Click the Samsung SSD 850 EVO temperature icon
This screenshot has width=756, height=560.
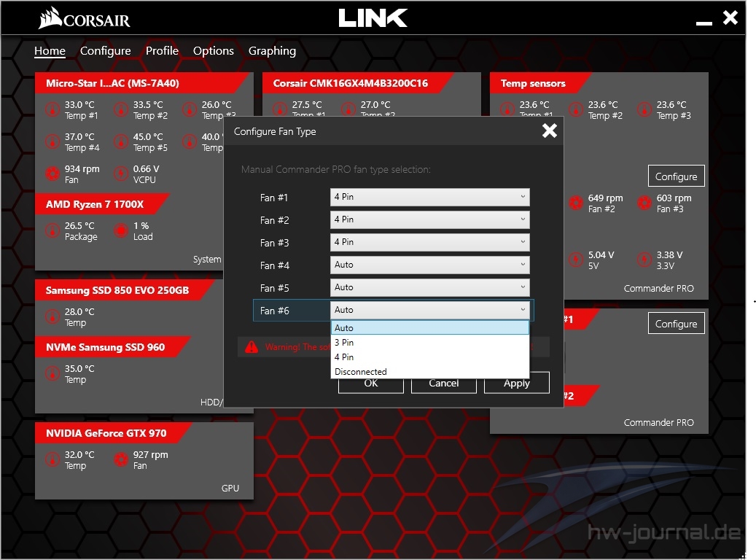(x=52, y=317)
